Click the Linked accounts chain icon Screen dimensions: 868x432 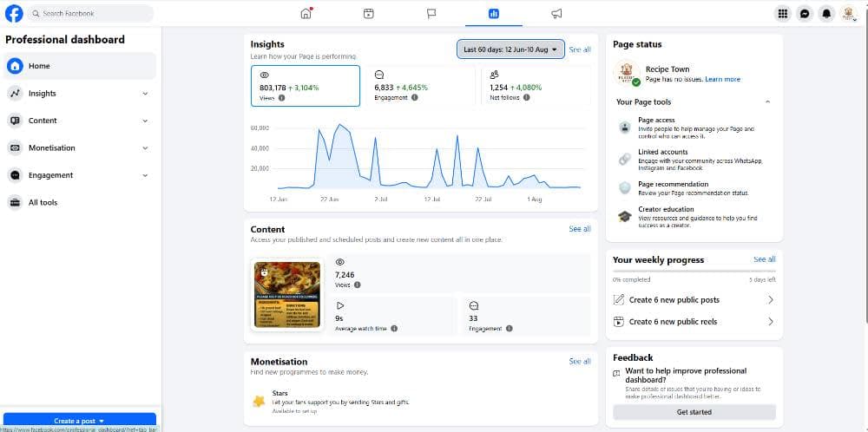click(x=625, y=160)
